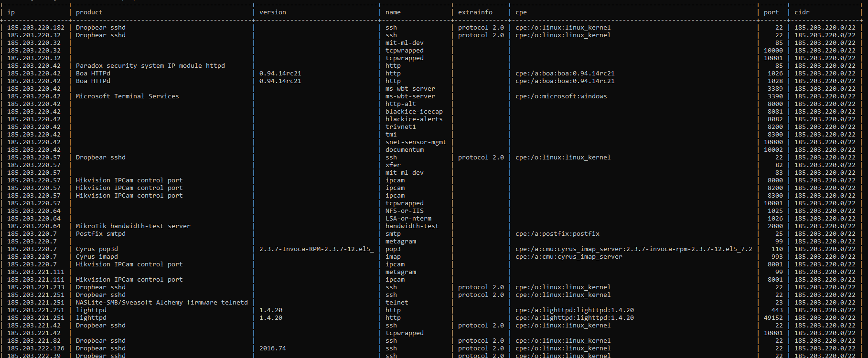Select 'Postfix smtpd' product cell
The width and height of the screenshot is (868, 358).
(101, 234)
